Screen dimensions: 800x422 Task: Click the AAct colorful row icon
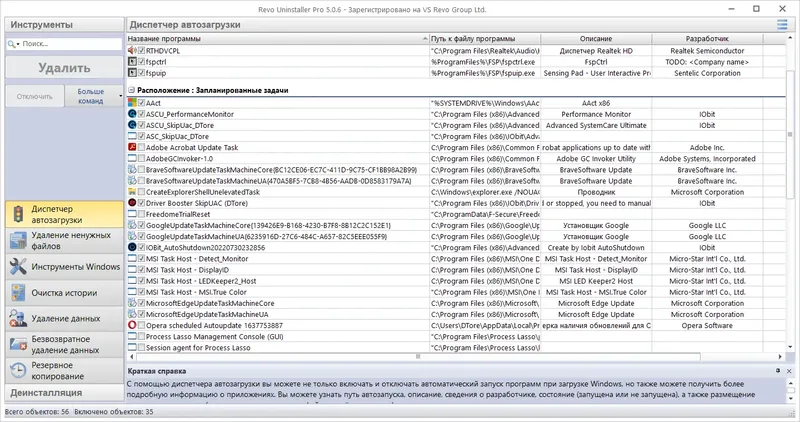point(132,103)
